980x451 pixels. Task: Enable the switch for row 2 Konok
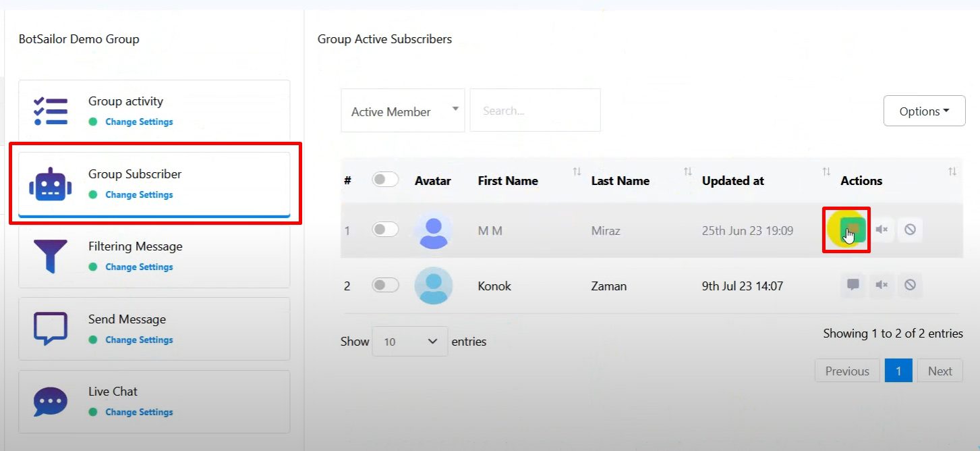pyautogui.click(x=385, y=286)
